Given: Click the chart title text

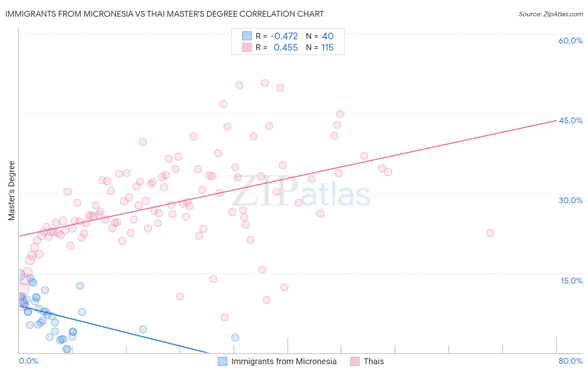Looking at the screenshot, I should coord(164,14).
